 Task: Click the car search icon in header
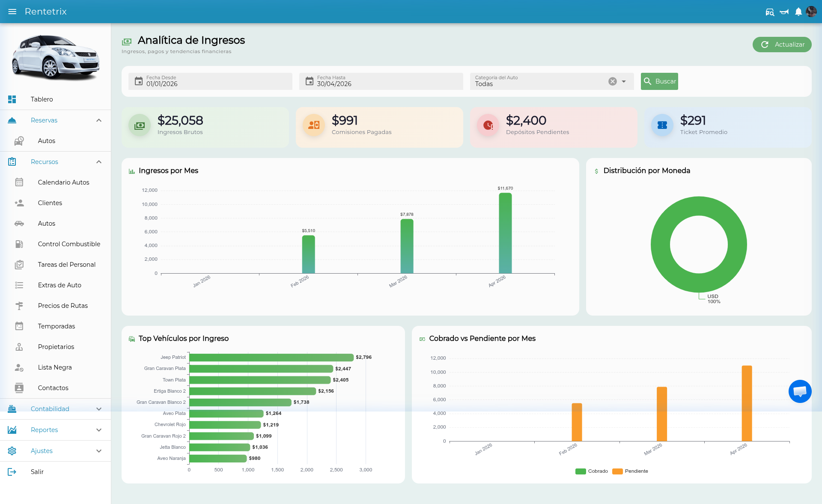click(770, 12)
